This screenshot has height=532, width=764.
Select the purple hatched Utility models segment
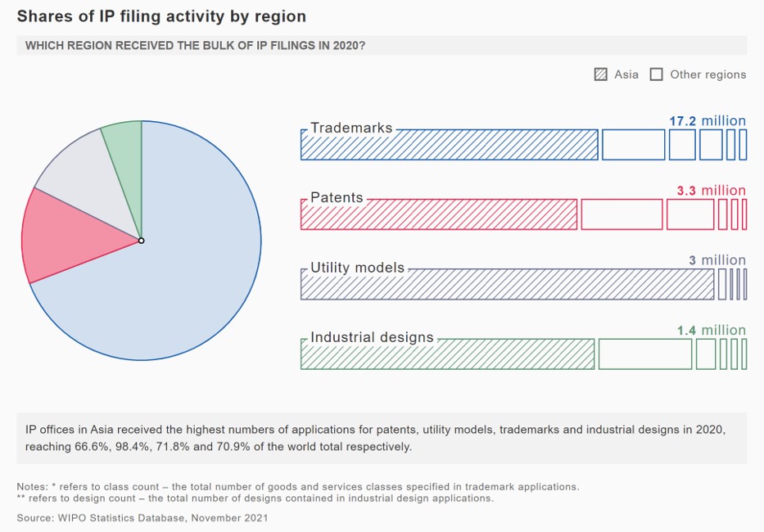[507, 286]
